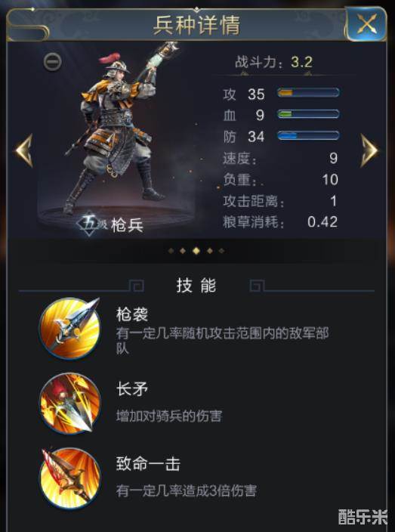Go to next troop type with right arrow
395x532 pixels.
click(369, 150)
